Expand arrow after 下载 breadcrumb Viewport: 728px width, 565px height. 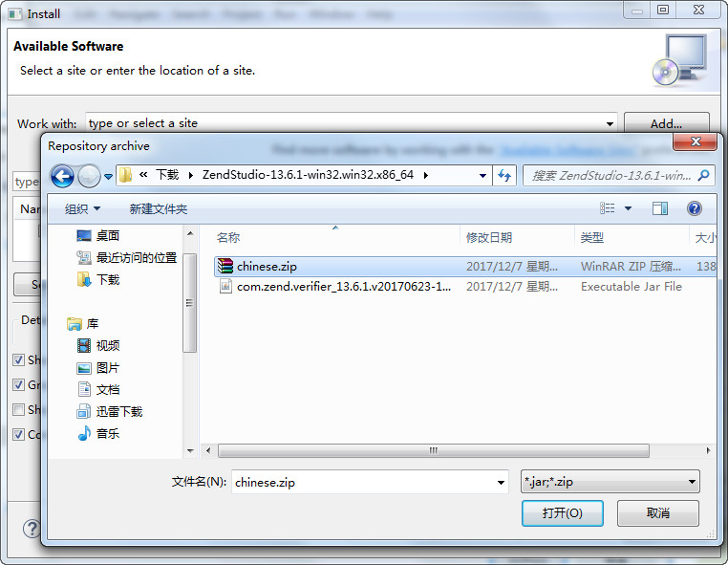(x=191, y=175)
